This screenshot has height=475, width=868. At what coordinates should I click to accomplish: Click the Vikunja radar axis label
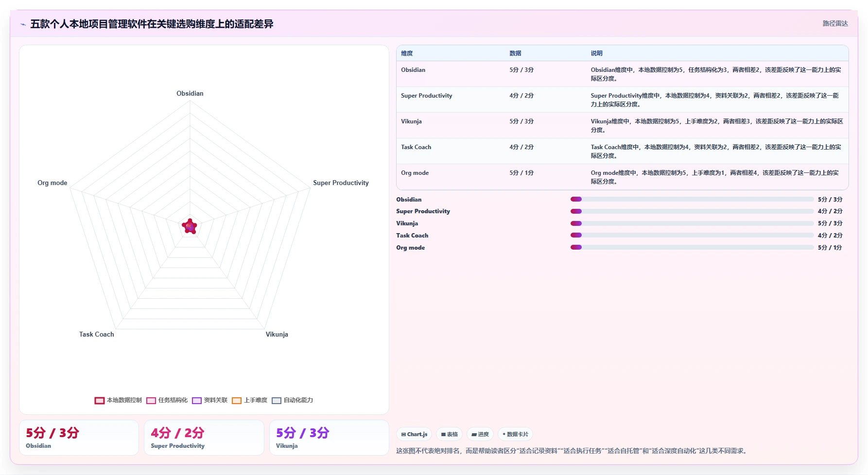277,334
